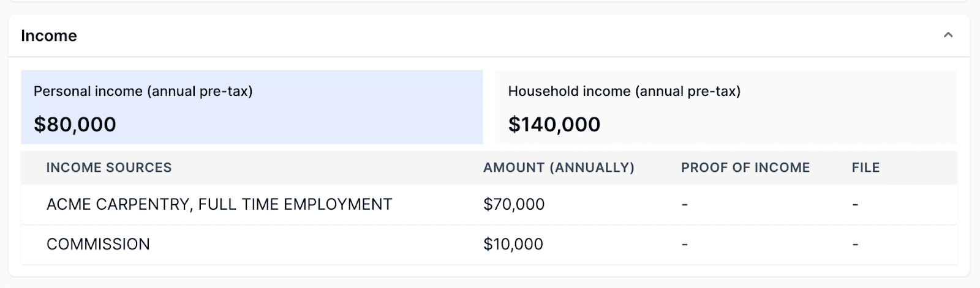Open the ACME Carpentry income source row

coord(219,204)
